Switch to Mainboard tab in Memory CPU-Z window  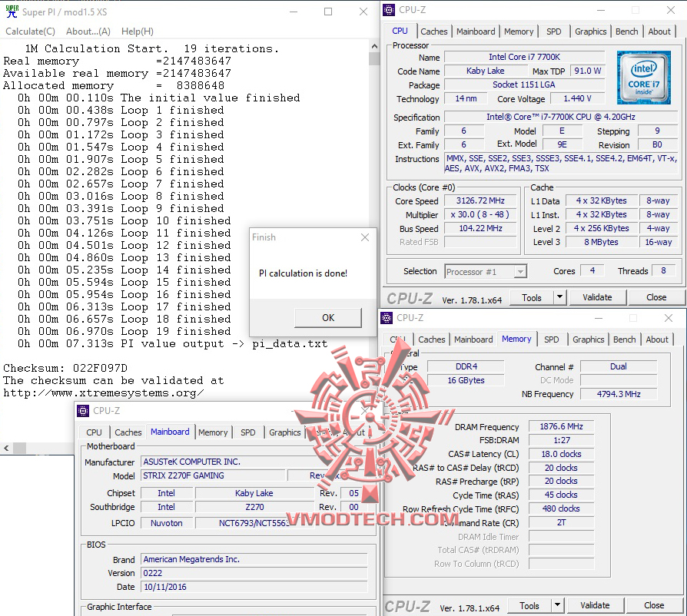click(473, 339)
